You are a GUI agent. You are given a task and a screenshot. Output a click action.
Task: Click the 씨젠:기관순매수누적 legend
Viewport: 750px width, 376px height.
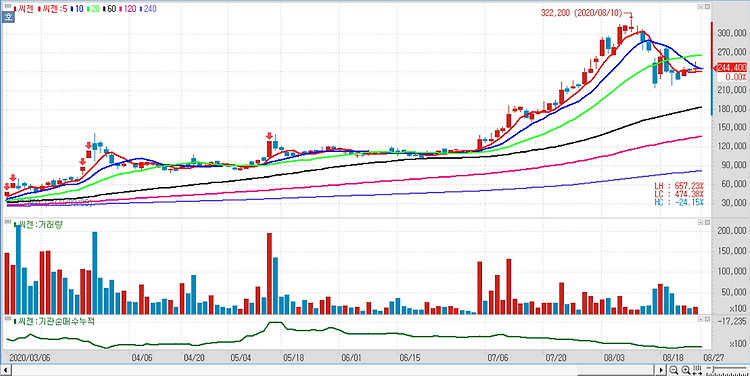[x=54, y=321]
